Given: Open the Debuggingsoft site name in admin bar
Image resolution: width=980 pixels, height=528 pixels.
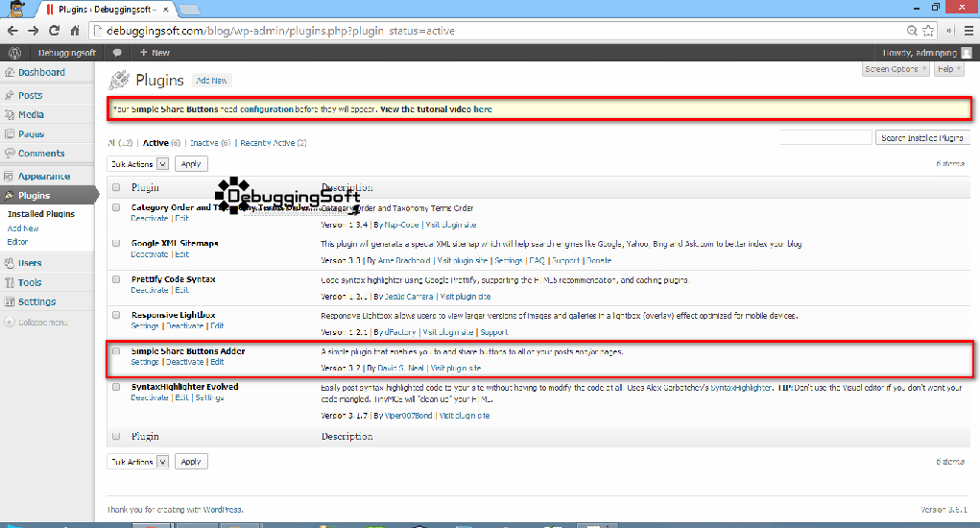Looking at the screenshot, I should click(x=67, y=53).
